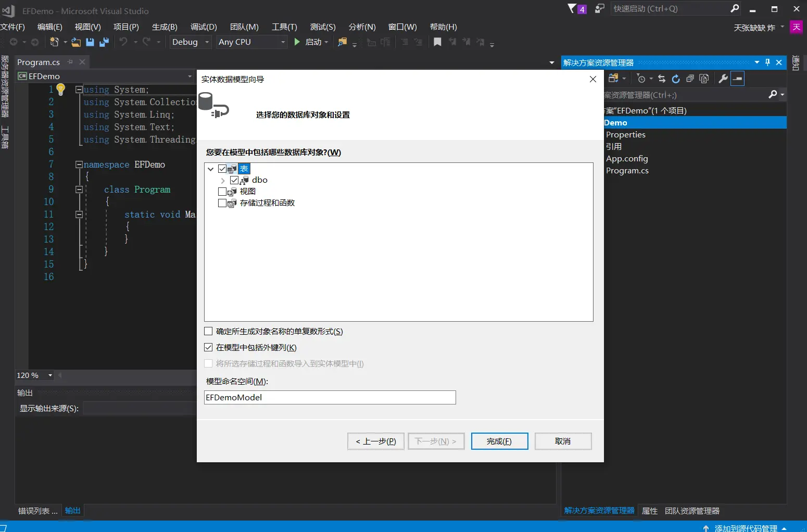Image resolution: width=807 pixels, height=532 pixels.
Task: Uncheck 在模型中包括外键列 option
Action: (208, 347)
